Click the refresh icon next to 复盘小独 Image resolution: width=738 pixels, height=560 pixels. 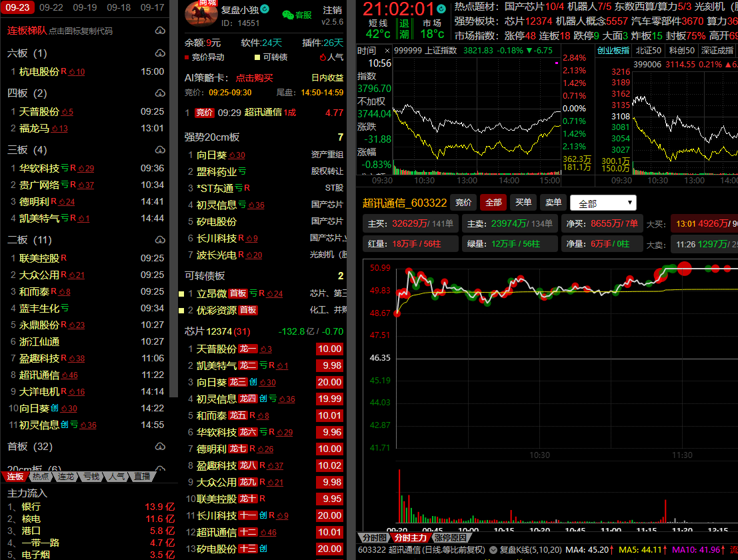(265, 9)
